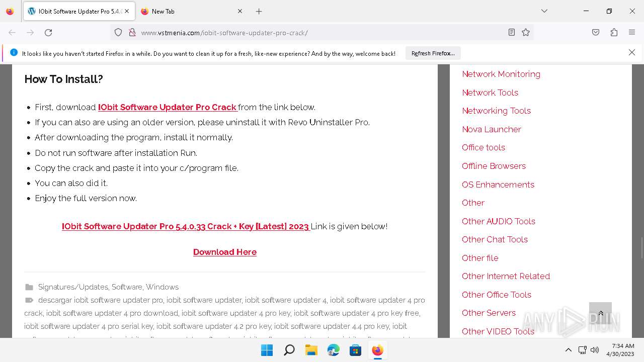This screenshot has height=362, width=644.
Task: Open iobit software updater 4 pro serial key tag
Action: pos(89,326)
